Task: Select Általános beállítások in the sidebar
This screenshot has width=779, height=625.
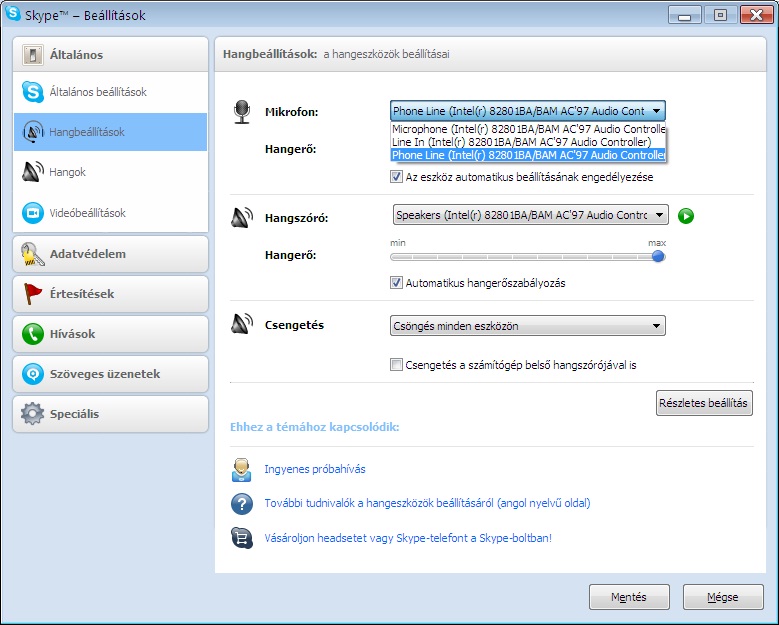Action: (x=110, y=92)
